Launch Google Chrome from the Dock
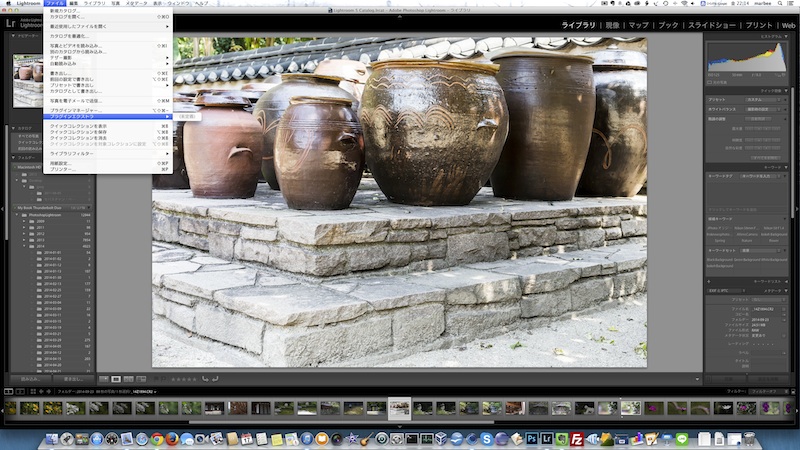800x450 pixels. pyautogui.click(x=157, y=439)
